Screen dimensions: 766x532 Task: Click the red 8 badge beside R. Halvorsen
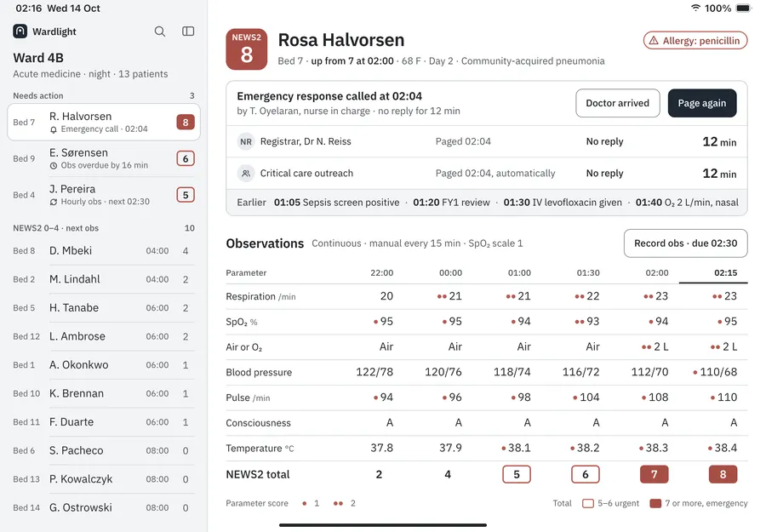pyautogui.click(x=186, y=122)
